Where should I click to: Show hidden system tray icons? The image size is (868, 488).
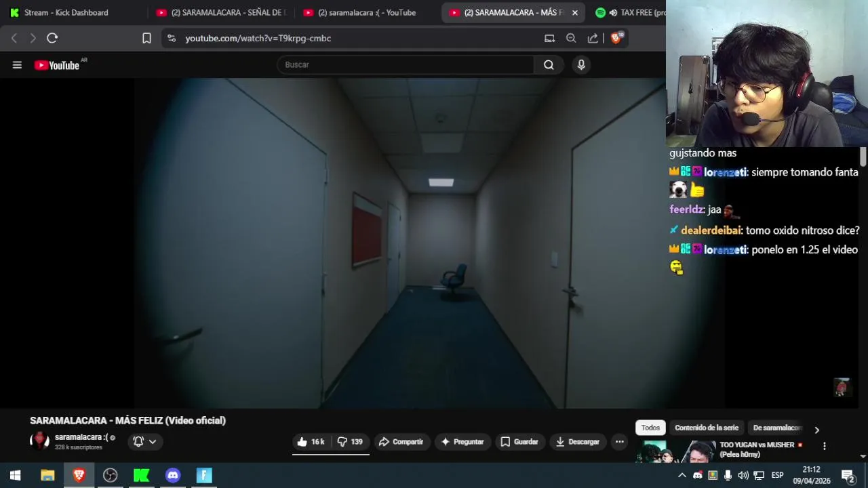coord(682,475)
